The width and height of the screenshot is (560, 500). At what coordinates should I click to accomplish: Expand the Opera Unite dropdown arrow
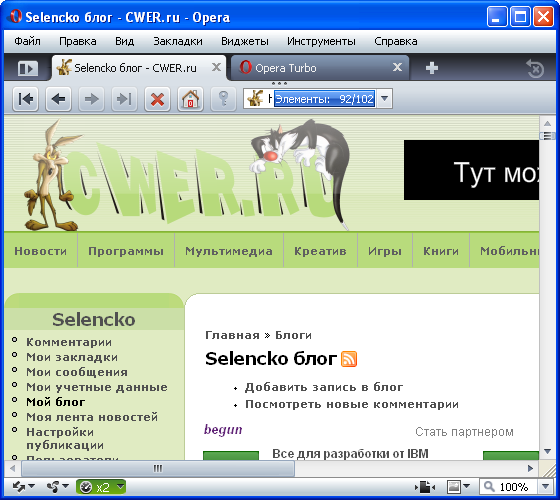point(65,486)
